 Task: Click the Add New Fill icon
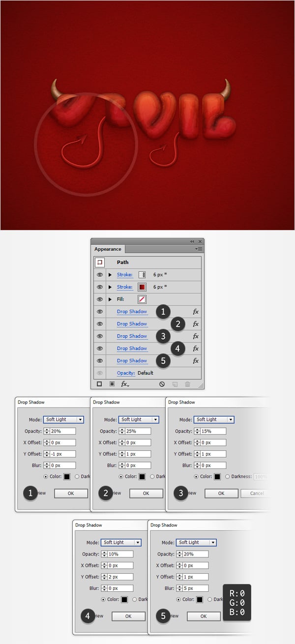click(x=112, y=384)
